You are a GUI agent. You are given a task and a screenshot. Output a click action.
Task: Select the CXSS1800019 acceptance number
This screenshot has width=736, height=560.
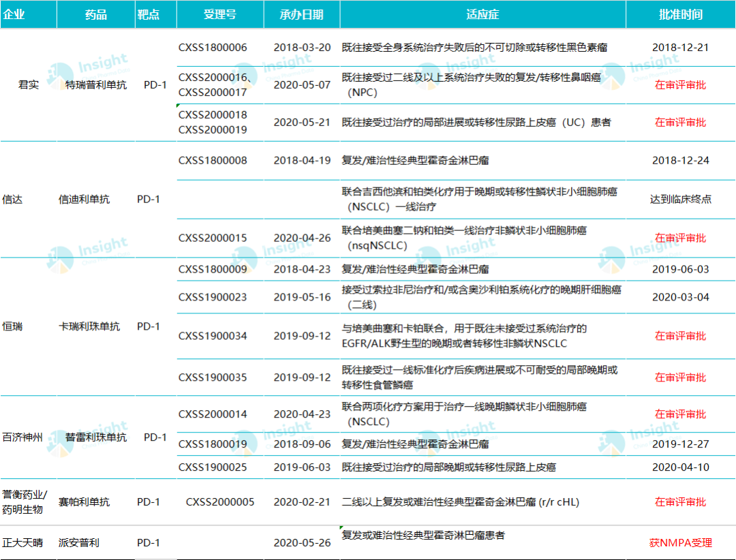pos(213,444)
